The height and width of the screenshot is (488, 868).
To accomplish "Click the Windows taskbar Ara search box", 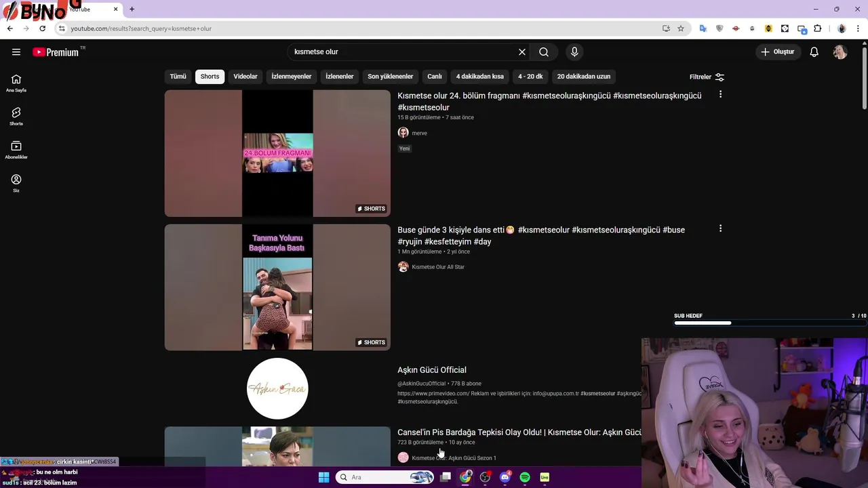I will tap(384, 477).
